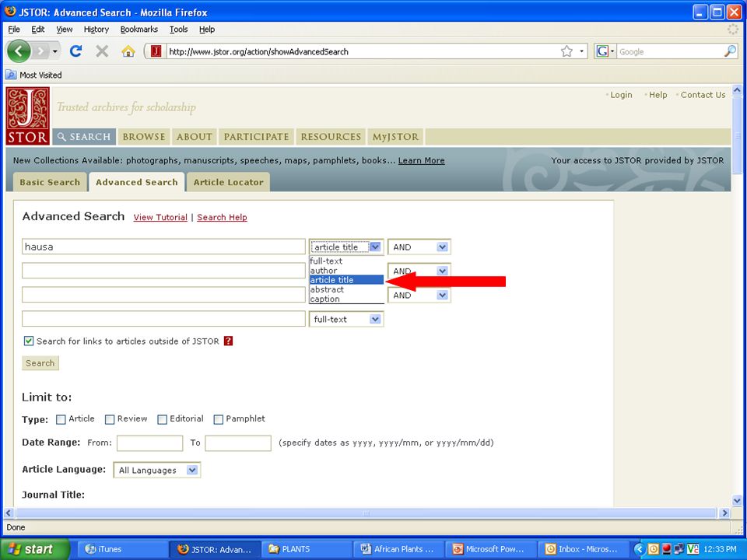
Task: Open the Edit menu
Action: pos(38,29)
